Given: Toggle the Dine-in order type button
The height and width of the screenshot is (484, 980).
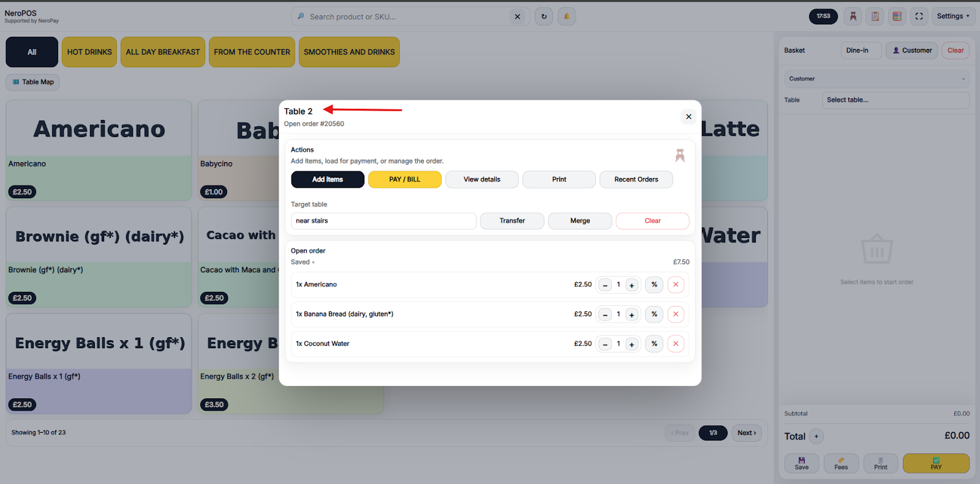Looking at the screenshot, I should point(861,50).
